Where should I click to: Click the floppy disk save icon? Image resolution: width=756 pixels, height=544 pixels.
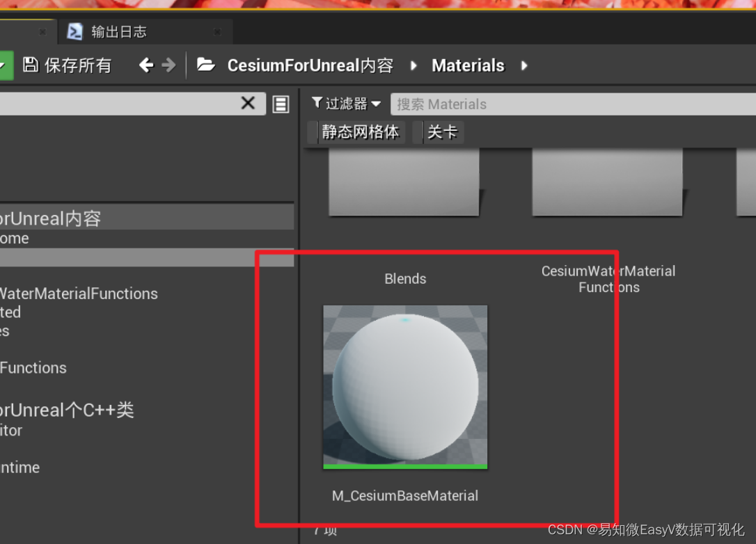31,65
